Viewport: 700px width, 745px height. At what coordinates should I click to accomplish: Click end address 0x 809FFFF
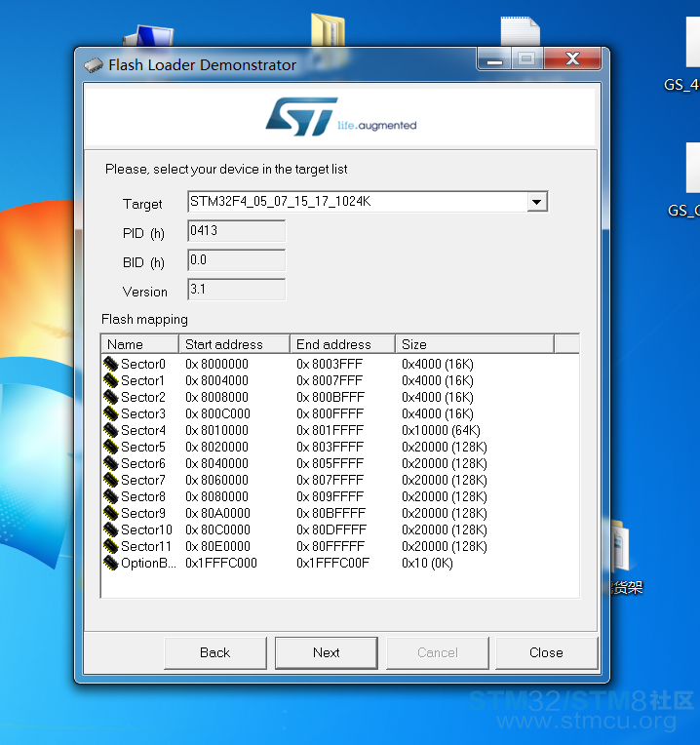331,497
